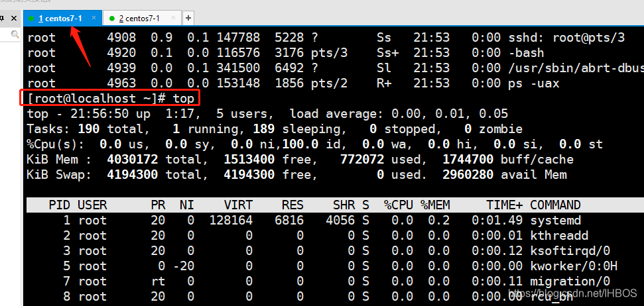
Task: Click the '772072 used' memory value
Action: coord(381,160)
